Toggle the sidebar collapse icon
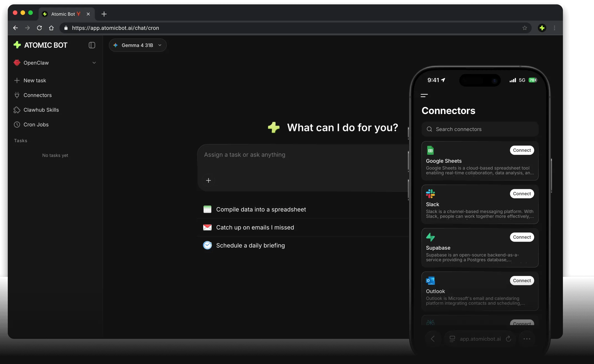Viewport: 594px width, 364px height. coord(92,45)
